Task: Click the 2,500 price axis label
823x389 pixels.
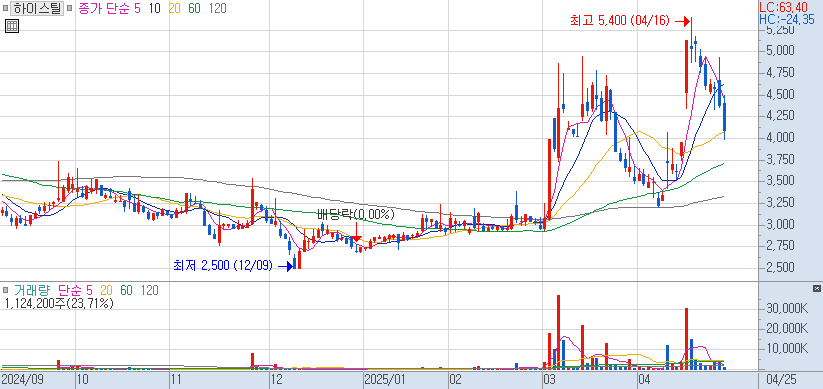Action: click(x=780, y=268)
